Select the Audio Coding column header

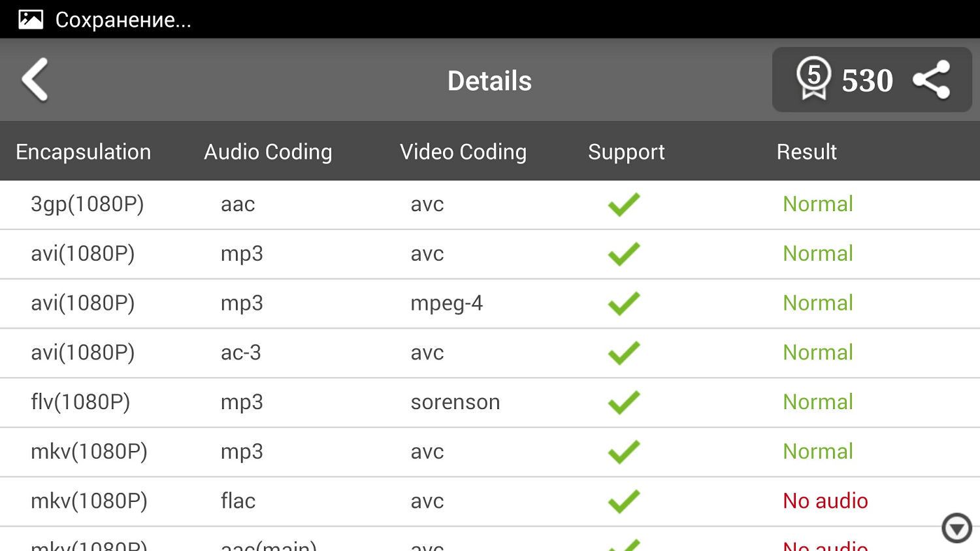click(x=268, y=152)
